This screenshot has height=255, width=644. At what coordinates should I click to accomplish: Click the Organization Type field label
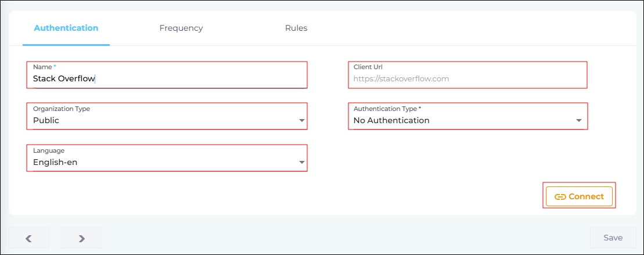click(62, 109)
